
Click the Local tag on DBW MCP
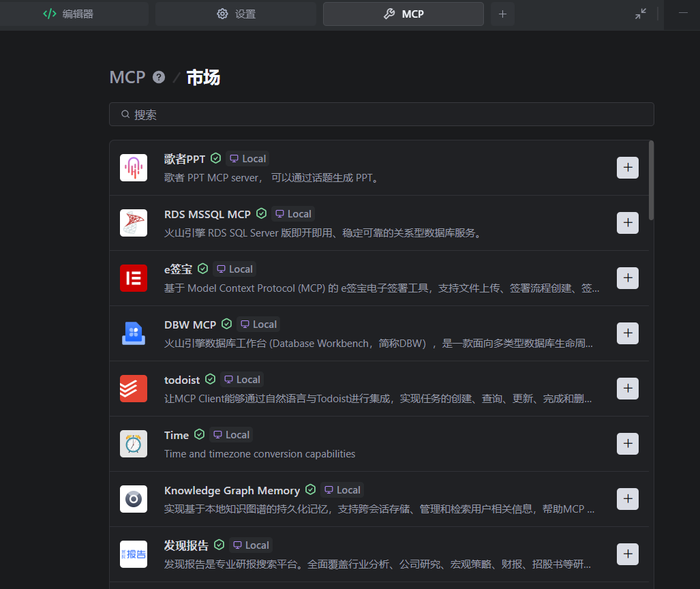pos(258,324)
